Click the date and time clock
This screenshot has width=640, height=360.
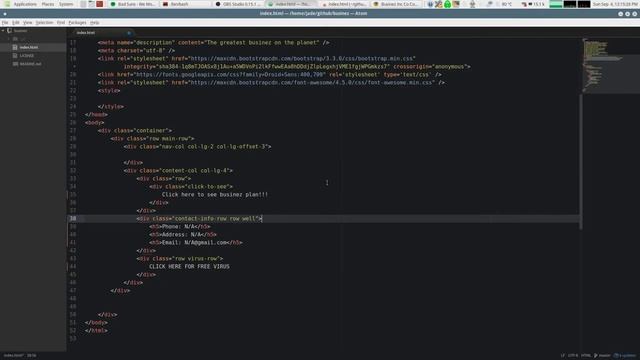tap(615, 4)
